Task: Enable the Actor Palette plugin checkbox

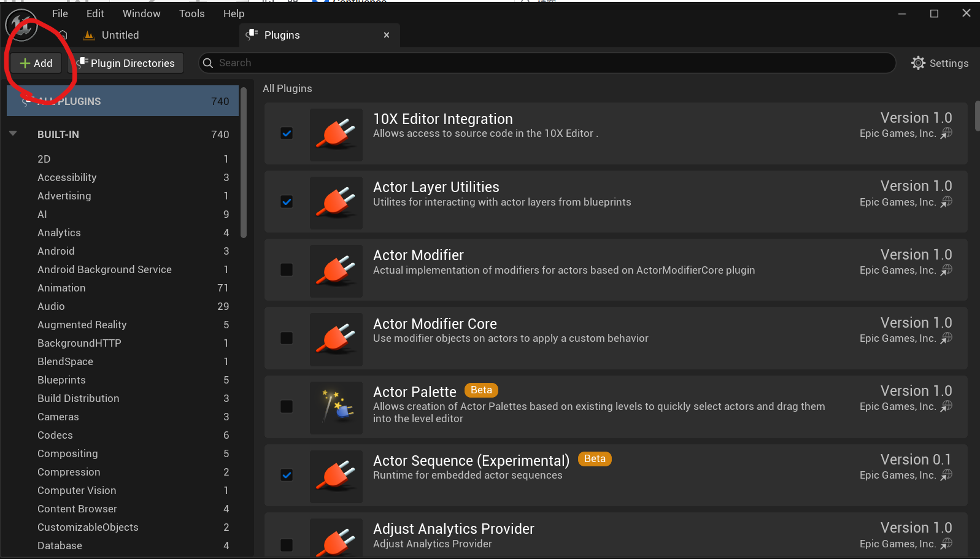Action: pyautogui.click(x=287, y=407)
